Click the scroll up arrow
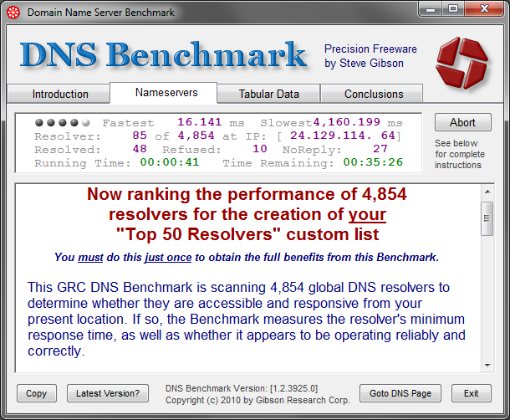This screenshot has width=510, height=420. (487, 192)
